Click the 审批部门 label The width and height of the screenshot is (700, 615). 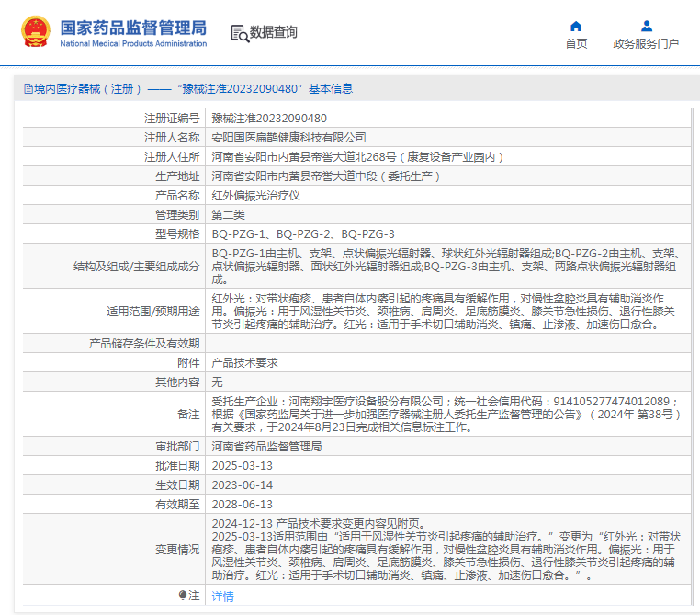[177, 446]
